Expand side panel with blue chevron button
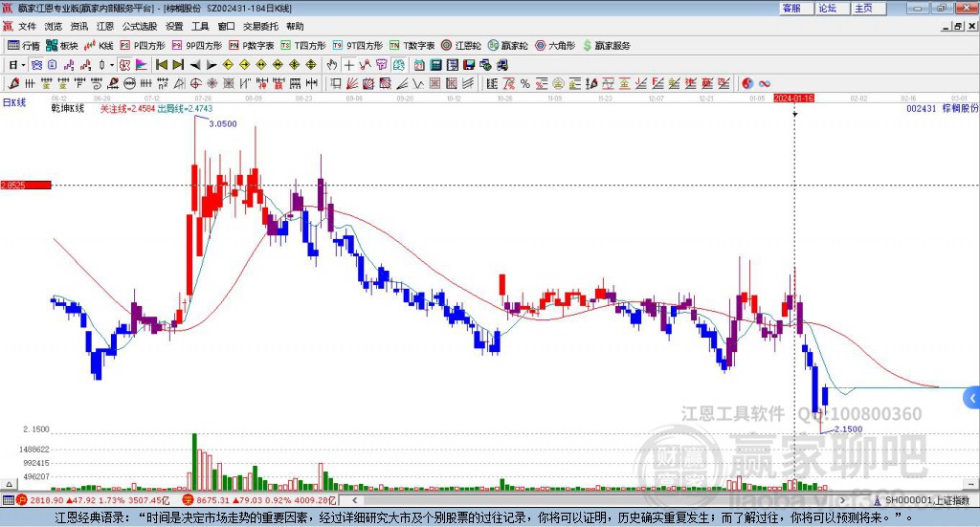The width and height of the screenshot is (980, 527). click(x=972, y=398)
